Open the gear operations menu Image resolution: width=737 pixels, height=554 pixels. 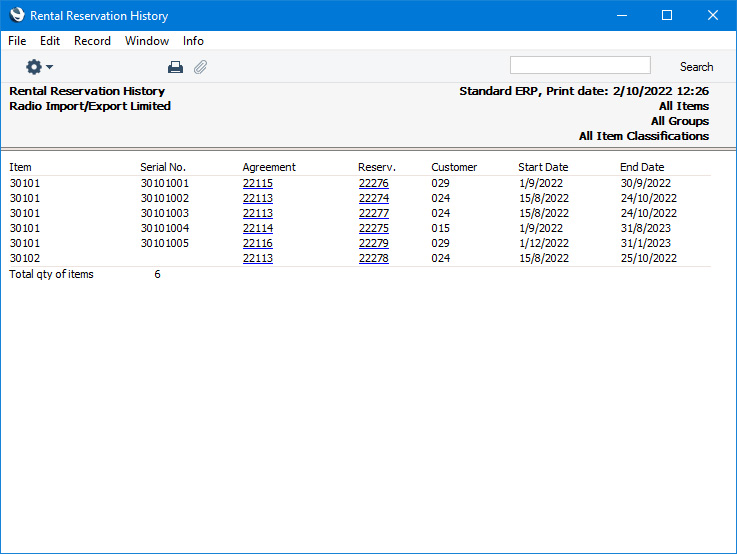39,67
